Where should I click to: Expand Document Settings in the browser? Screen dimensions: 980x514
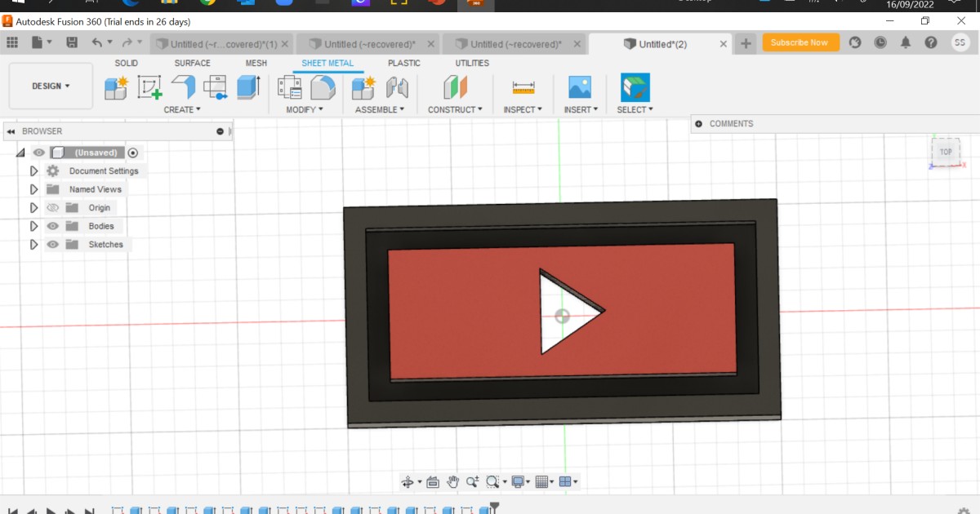33,171
